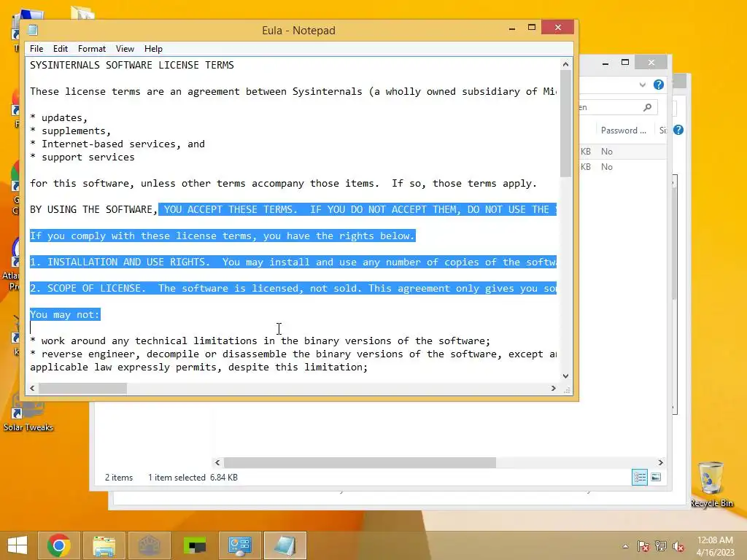This screenshot has width=747, height=560.
Task: Open the Windows Start button
Action: coord(18,545)
